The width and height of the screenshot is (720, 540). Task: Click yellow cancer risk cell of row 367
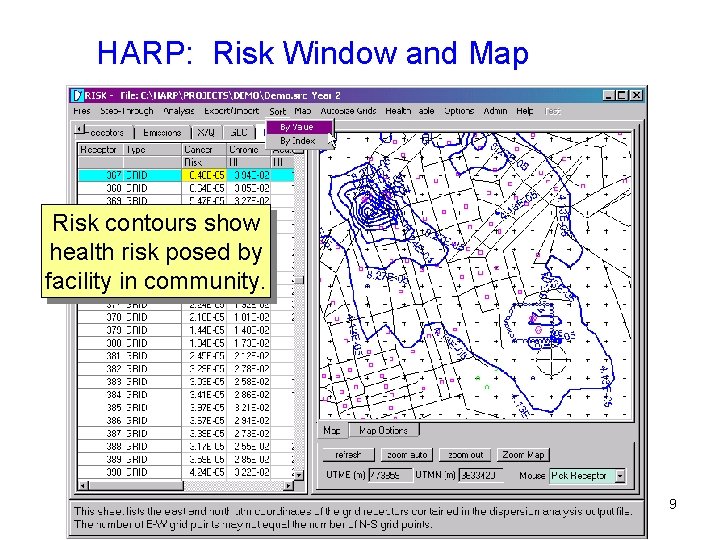tap(204, 175)
